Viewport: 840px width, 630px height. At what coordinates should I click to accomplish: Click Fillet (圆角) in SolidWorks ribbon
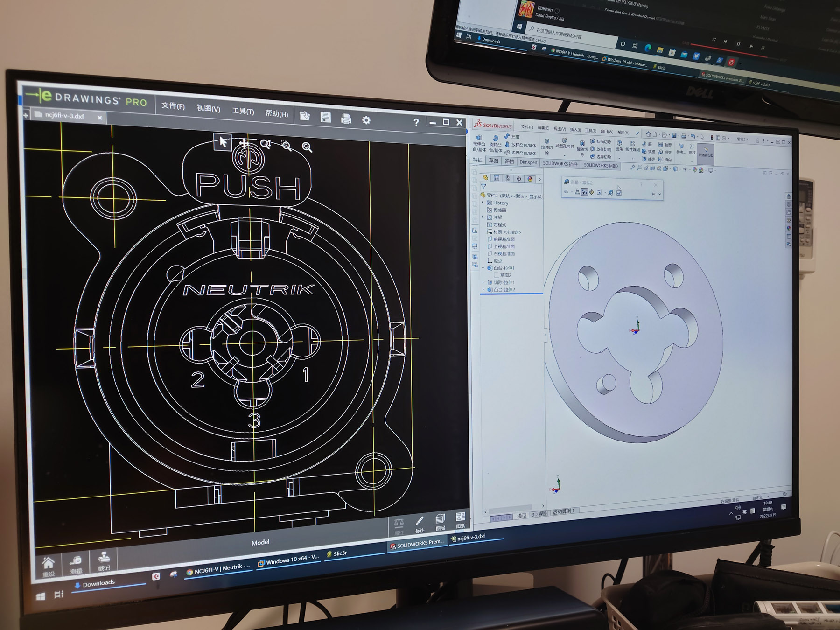click(619, 146)
